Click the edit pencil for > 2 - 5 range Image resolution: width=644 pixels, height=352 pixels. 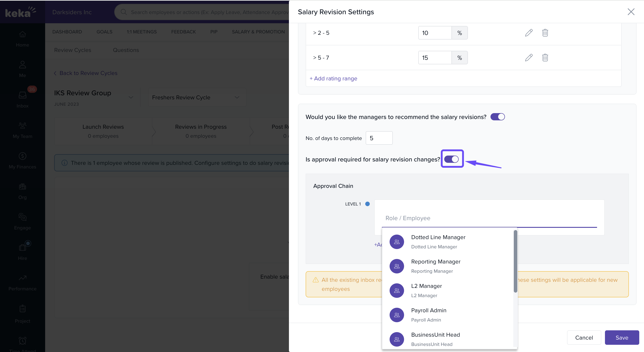coord(528,33)
